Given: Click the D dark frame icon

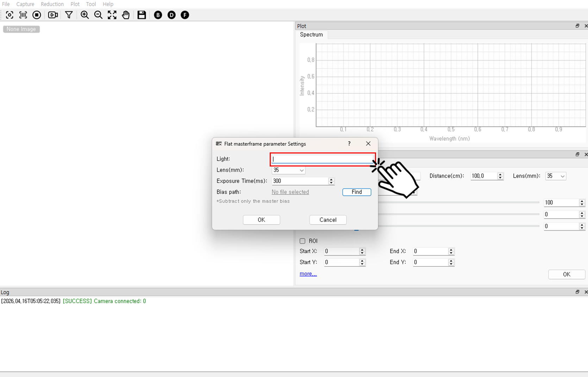Looking at the screenshot, I should pos(171,15).
